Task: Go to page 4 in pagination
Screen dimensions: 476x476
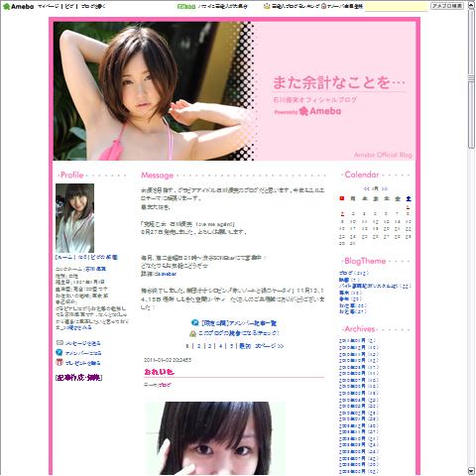Action: [220, 346]
